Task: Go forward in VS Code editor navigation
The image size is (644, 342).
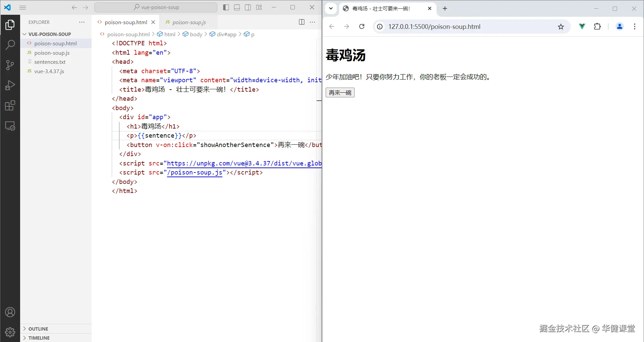Action: tap(86, 7)
